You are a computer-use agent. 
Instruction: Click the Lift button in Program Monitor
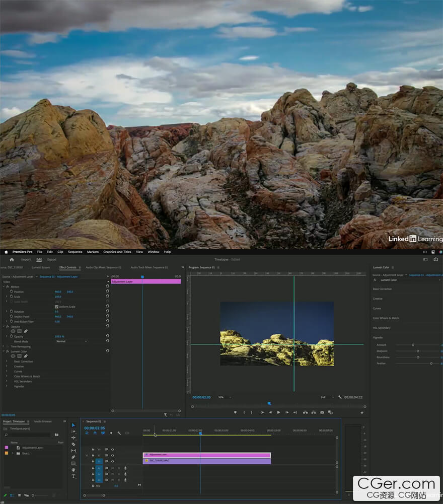(x=305, y=412)
